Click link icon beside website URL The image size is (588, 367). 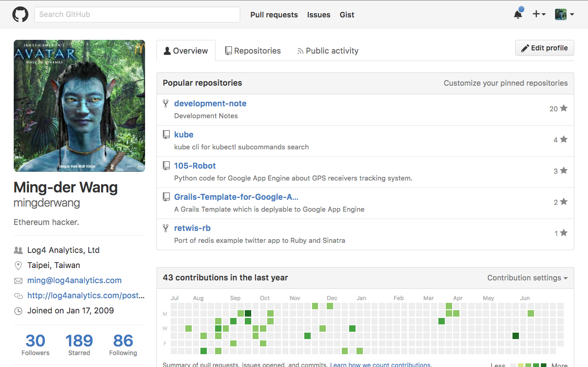pyautogui.click(x=18, y=296)
